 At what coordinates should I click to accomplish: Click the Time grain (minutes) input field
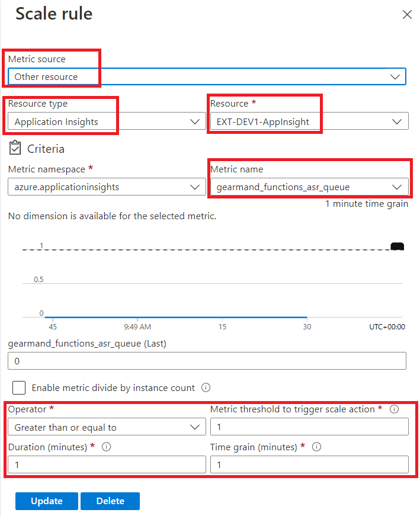coord(309,464)
